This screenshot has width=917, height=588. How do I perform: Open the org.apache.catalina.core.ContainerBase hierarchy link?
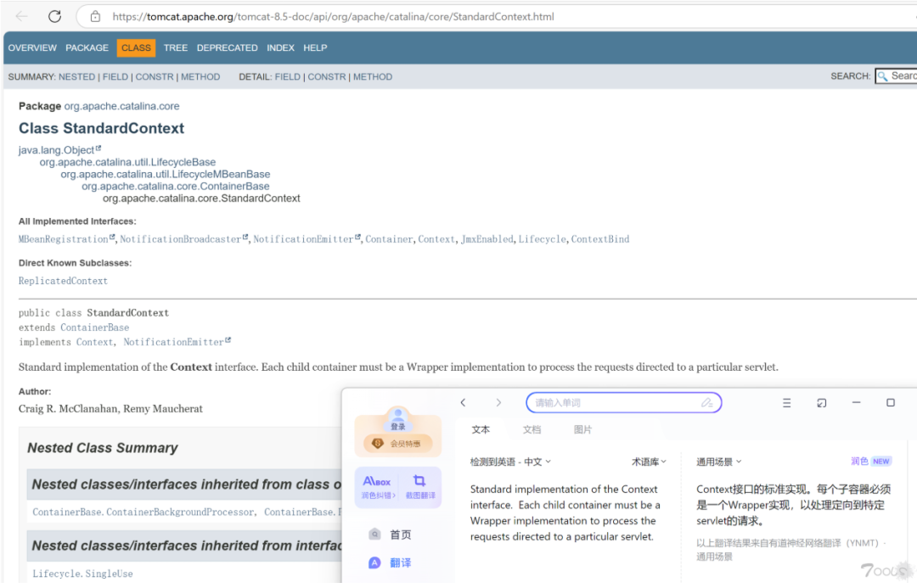coord(176,186)
